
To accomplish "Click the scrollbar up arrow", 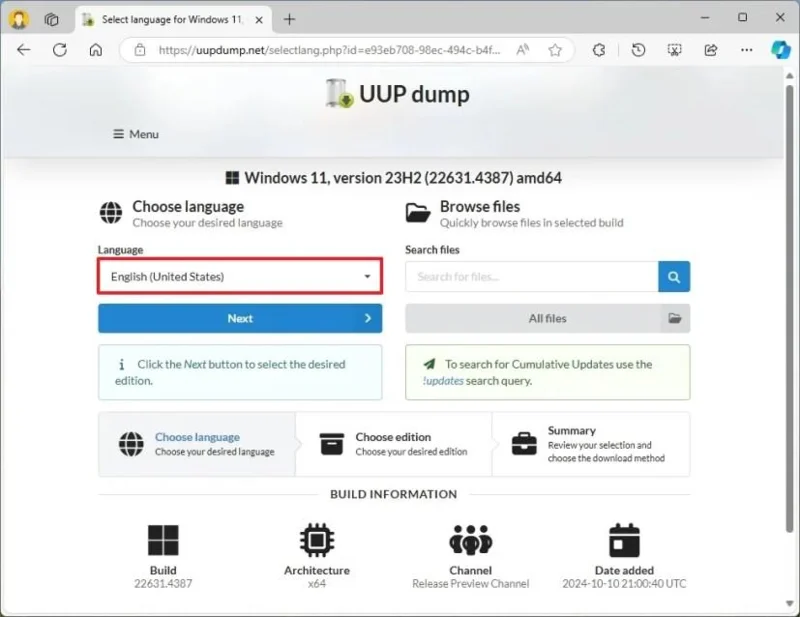I will click(x=789, y=76).
